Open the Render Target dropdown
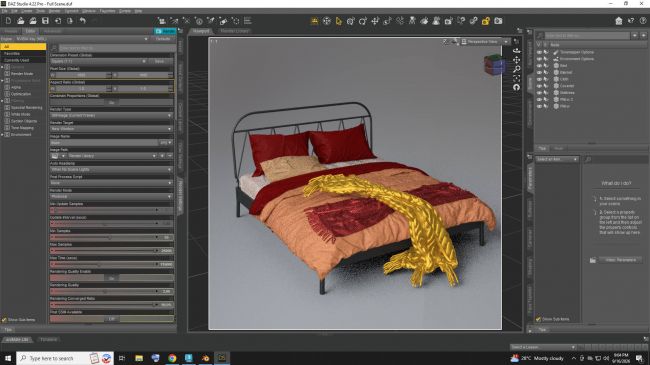This screenshot has height=365, width=650. point(111,129)
